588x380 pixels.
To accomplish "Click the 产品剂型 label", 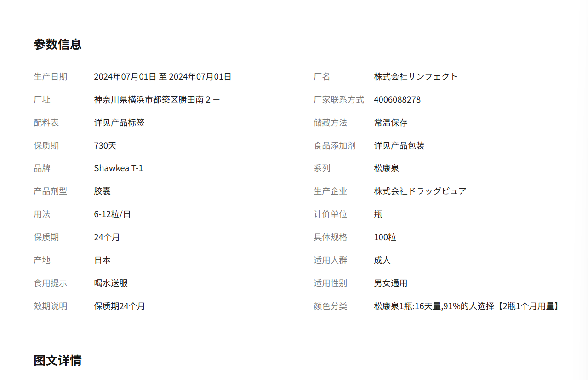I will (50, 191).
